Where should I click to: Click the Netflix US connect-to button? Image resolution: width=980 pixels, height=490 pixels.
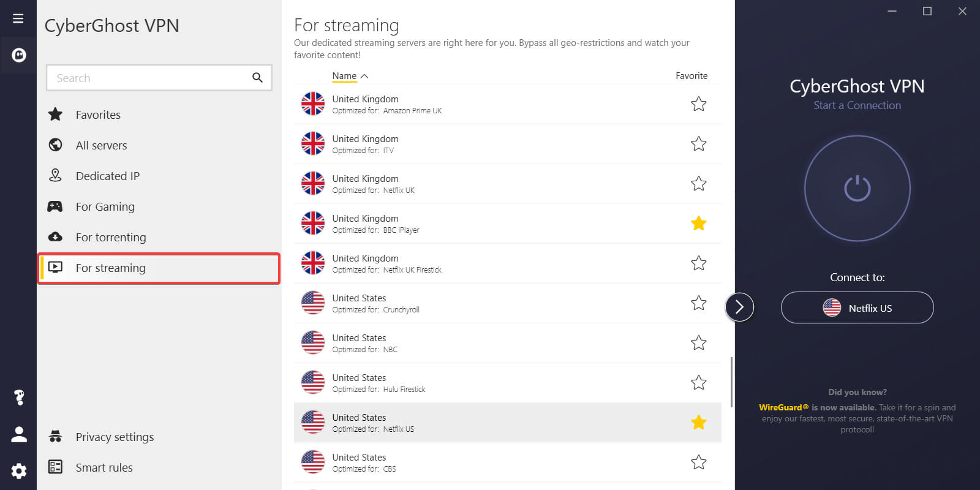857,307
